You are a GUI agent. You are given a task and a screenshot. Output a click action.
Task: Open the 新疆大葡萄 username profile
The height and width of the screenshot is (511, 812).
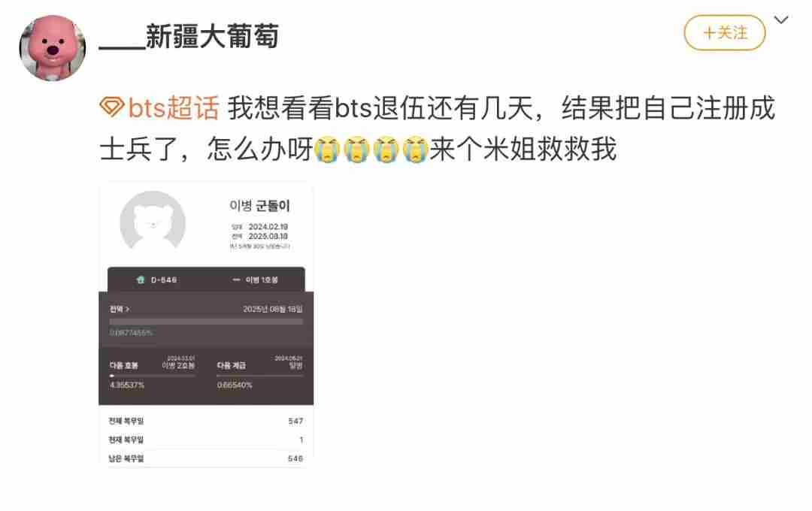pos(189,36)
